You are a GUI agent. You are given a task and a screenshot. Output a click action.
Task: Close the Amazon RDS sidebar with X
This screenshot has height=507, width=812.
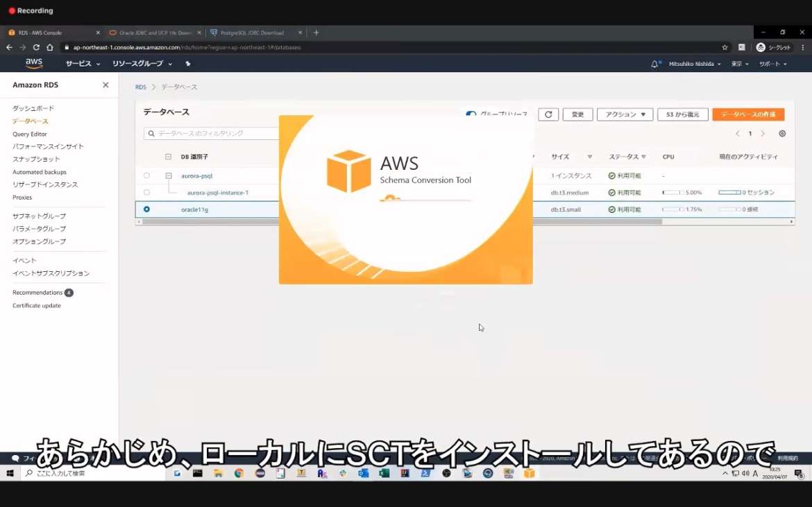click(105, 85)
